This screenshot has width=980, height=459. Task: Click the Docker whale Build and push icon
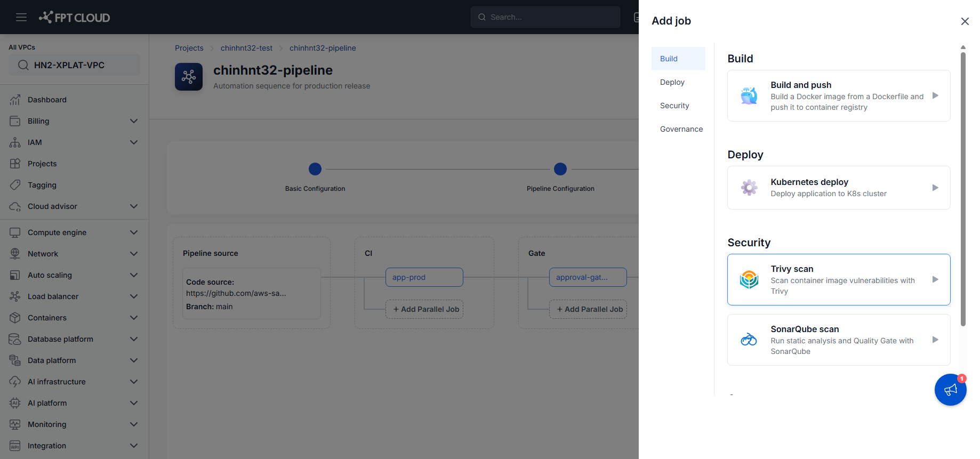(749, 95)
